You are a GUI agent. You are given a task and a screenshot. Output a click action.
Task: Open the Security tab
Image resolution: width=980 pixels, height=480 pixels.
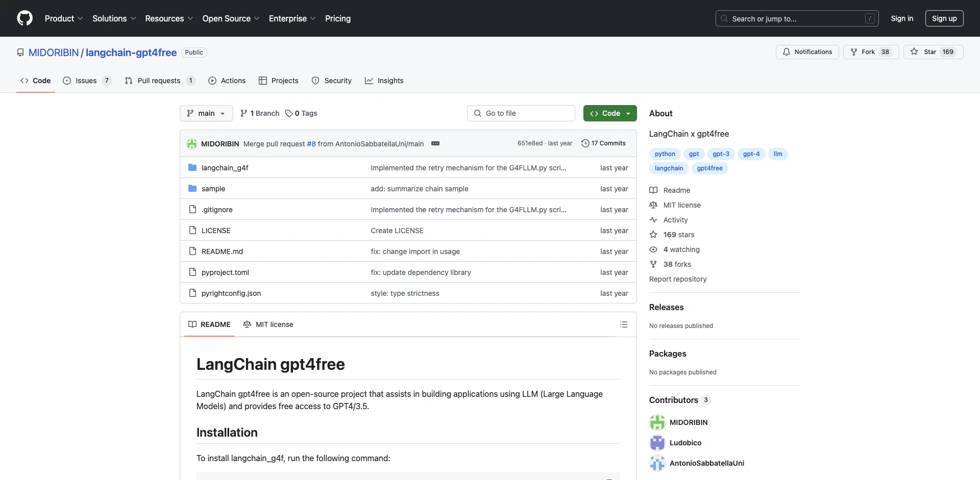point(331,81)
